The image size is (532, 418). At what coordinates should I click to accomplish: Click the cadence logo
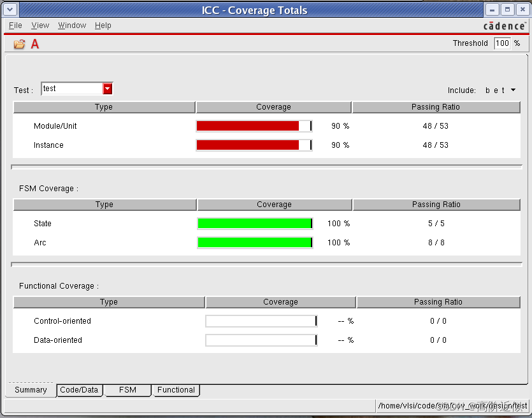pos(505,25)
